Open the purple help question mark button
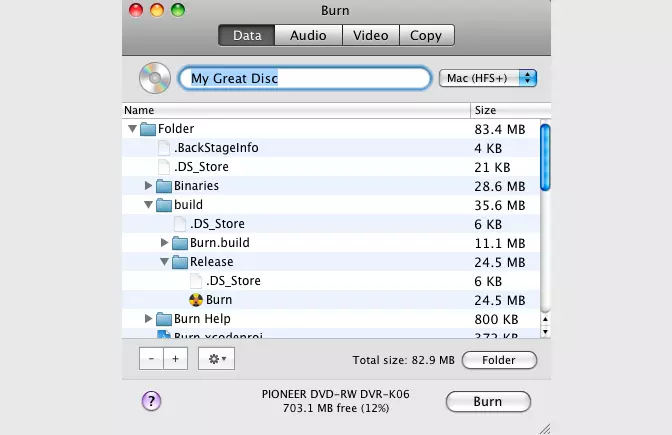The image size is (672, 435). 151,401
